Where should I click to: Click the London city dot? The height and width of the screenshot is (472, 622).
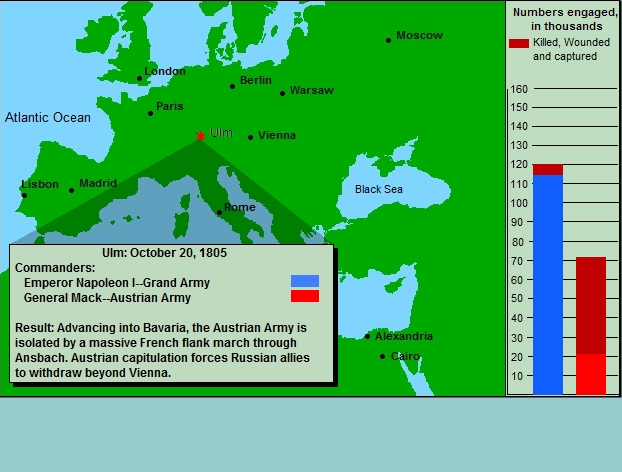click(139, 79)
